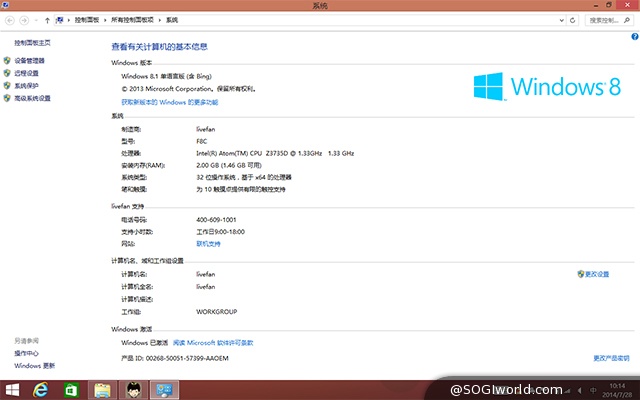Viewport: 640px width, 400px height.
Task: Click 更改设置 link for computer name
Action: click(597, 274)
